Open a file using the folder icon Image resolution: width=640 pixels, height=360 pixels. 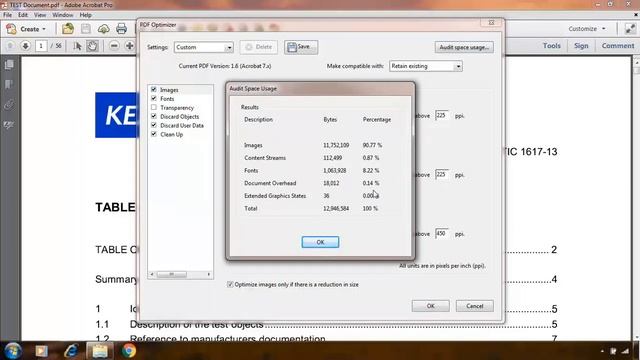point(68,29)
